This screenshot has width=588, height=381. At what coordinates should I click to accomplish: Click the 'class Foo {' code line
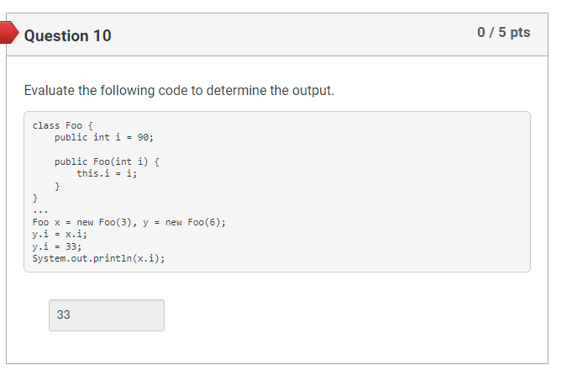(63, 125)
